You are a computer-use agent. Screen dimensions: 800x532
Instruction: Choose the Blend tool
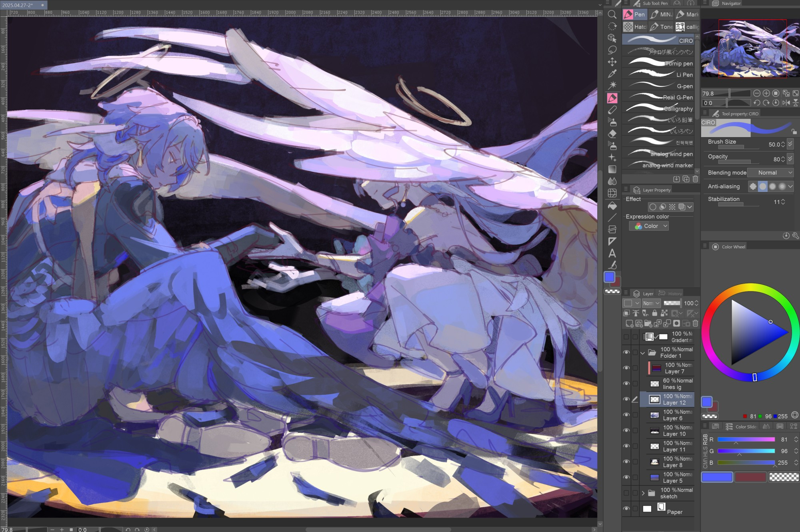click(612, 181)
